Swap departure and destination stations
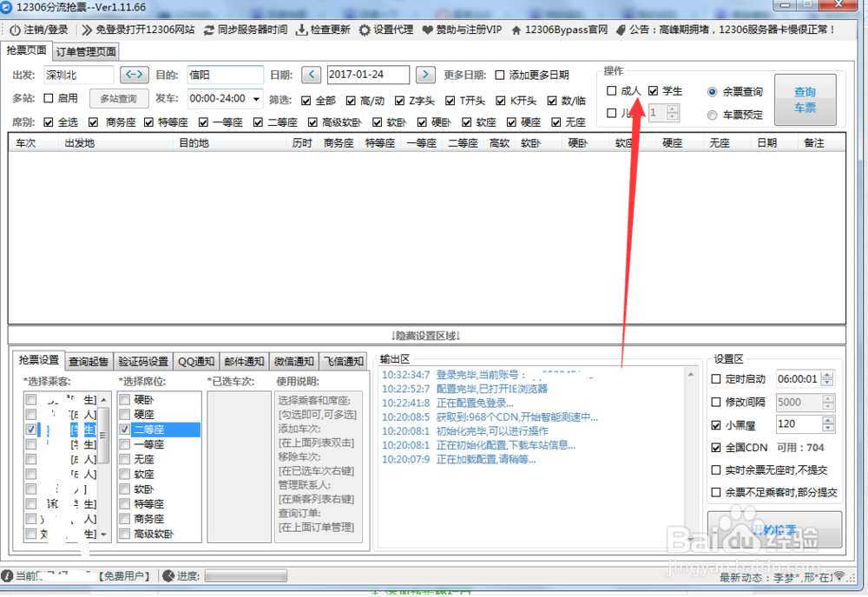 pyautogui.click(x=135, y=74)
